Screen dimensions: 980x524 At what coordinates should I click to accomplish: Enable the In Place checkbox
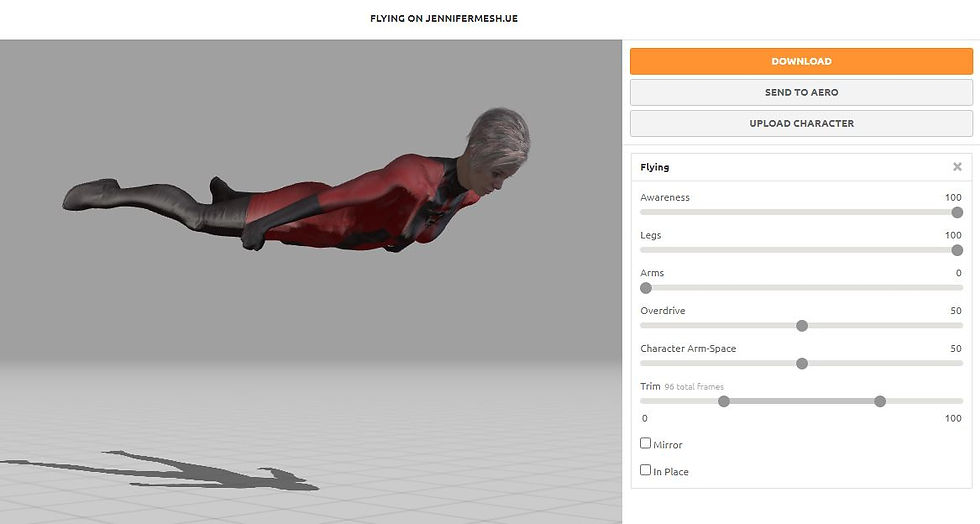[646, 470]
